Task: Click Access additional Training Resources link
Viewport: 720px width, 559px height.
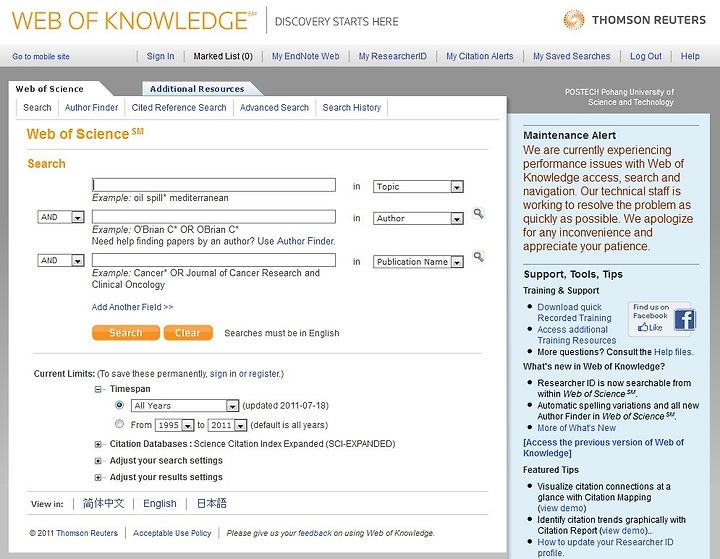Action: coord(577,335)
